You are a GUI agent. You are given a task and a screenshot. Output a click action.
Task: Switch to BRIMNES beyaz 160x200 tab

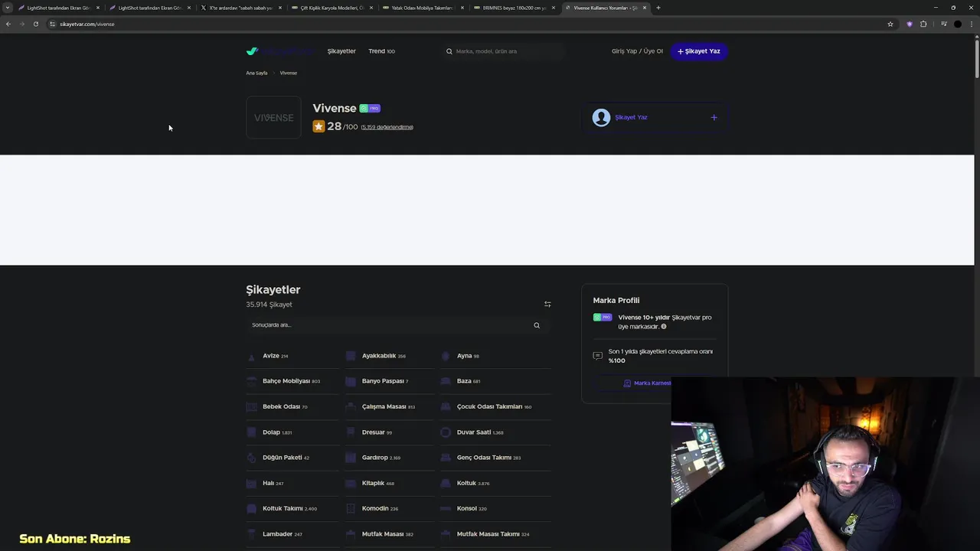(x=514, y=8)
